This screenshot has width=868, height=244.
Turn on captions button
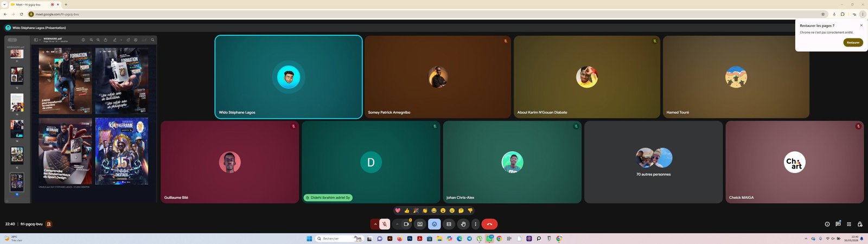click(449, 224)
